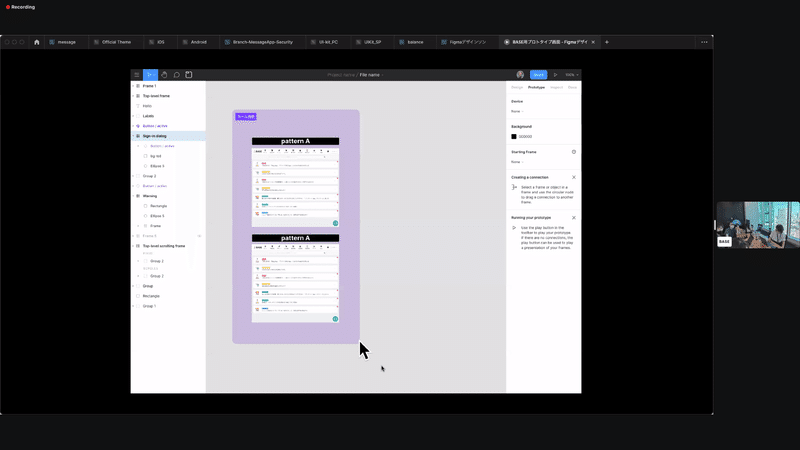This screenshot has width=800, height=450.
Task: Click the Labels layer group icon
Action: 138,116
